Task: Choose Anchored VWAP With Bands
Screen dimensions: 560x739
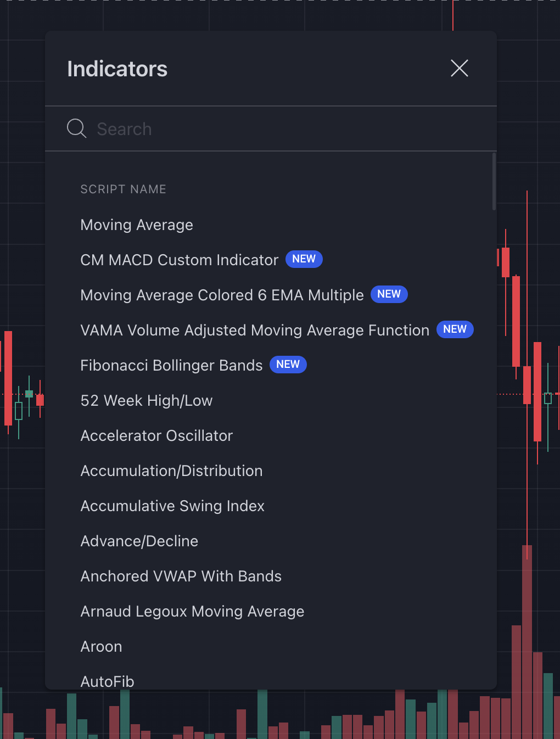Action: coord(181,576)
